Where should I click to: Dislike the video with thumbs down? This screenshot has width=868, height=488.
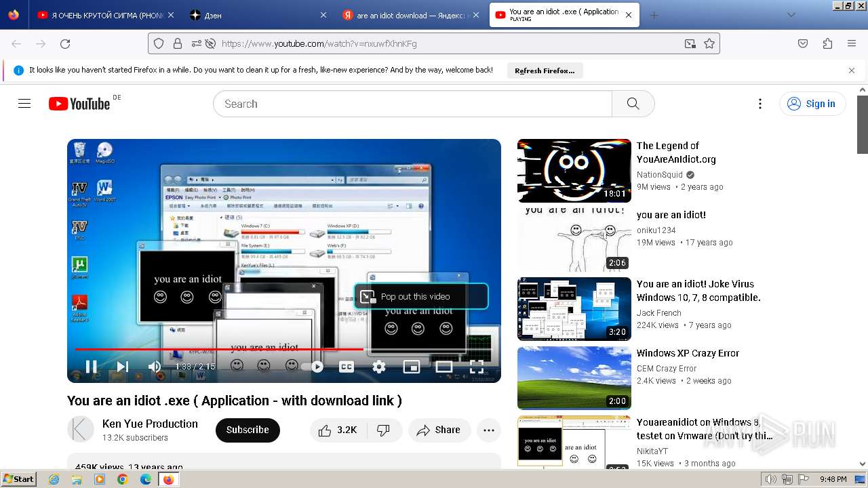click(x=384, y=430)
